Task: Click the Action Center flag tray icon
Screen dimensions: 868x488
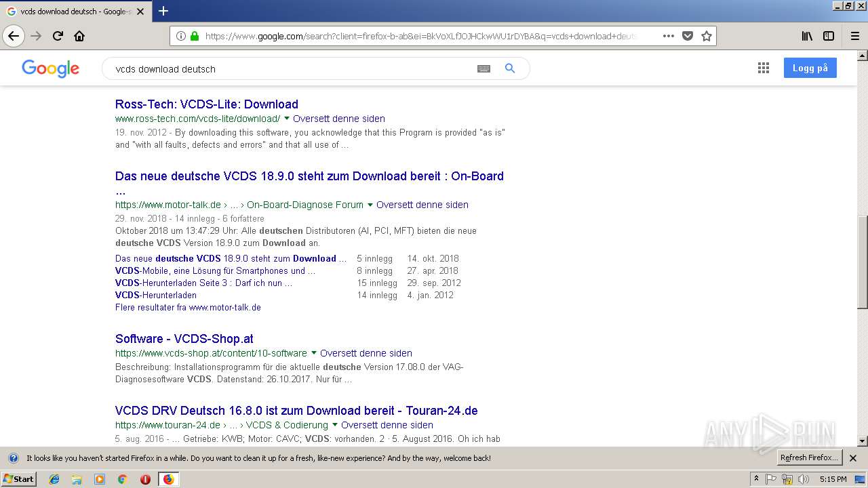Action: [x=771, y=479]
